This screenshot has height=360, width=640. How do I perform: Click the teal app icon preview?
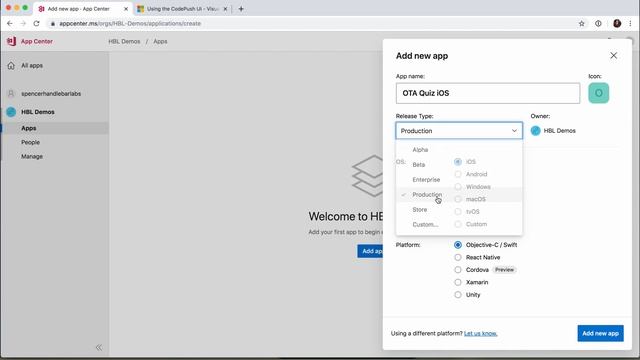(598, 93)
